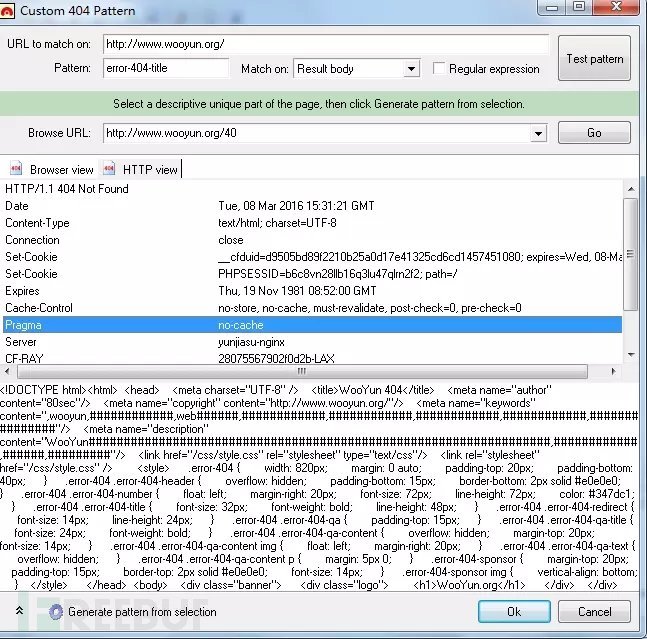Enable the Regular expression checkbox
Viewport: 647px width, 639px height.
coord(439,68)
